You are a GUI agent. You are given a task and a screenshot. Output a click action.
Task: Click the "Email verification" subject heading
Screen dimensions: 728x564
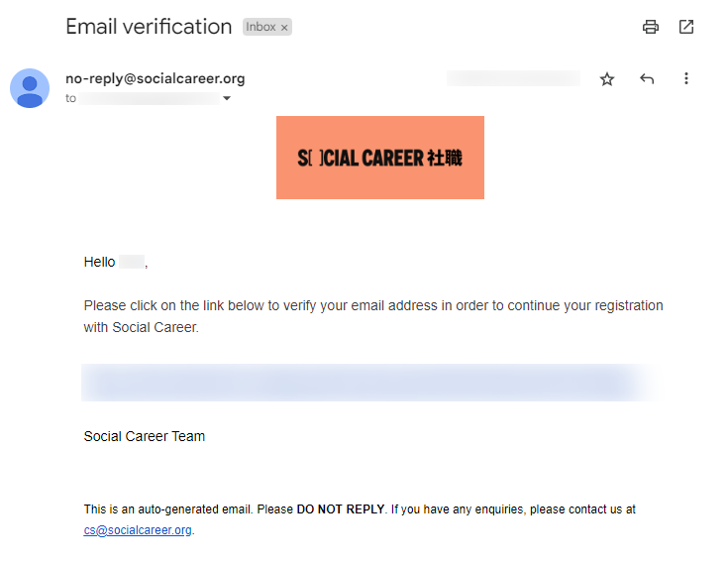[x=149, y=27]
